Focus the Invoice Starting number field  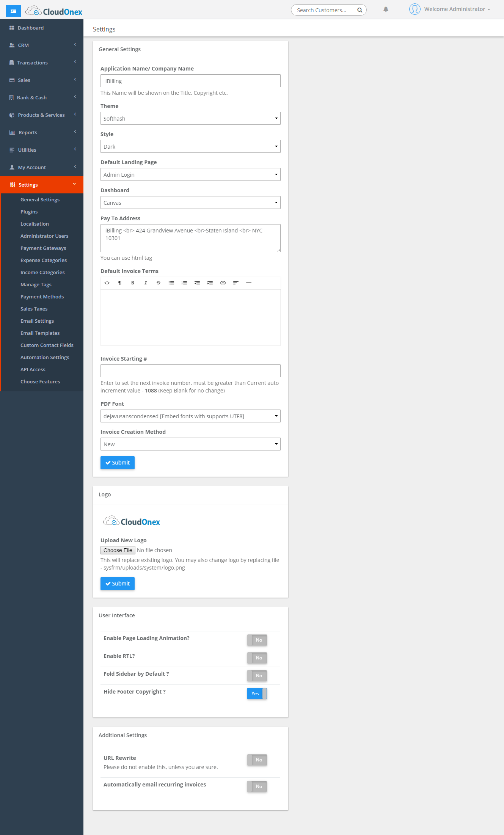[190, 371]
